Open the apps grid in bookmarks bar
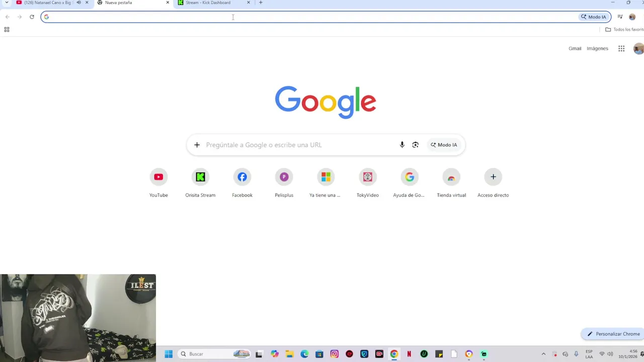 pos(7,30)
